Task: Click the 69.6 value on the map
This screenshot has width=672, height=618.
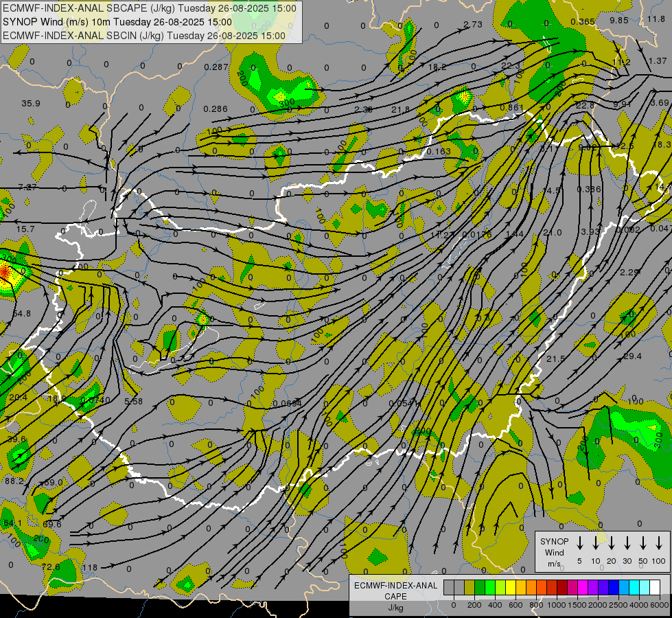Action: point(52,524)
